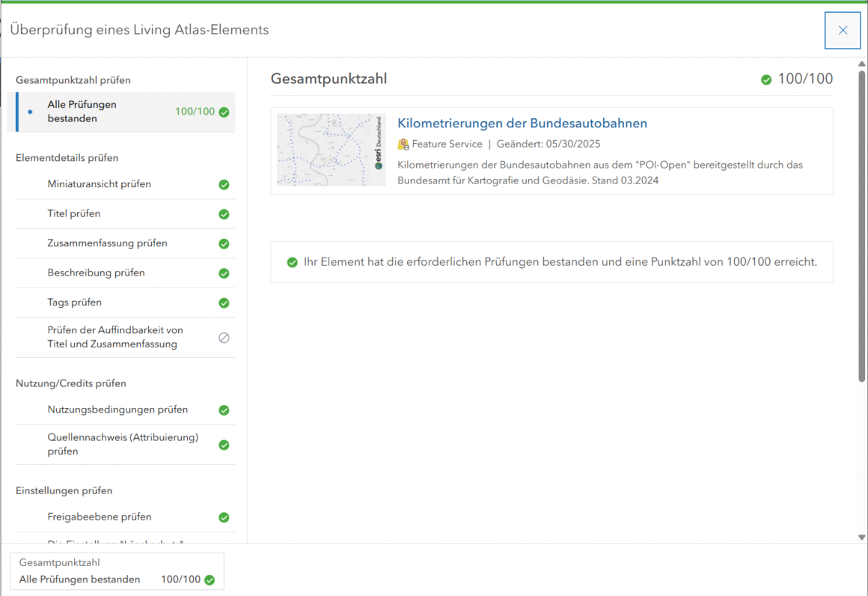The image size is (868, 596).
Task: Click the 'Geändert: 05/30/2025' date text
Action: tap(548, 144)
